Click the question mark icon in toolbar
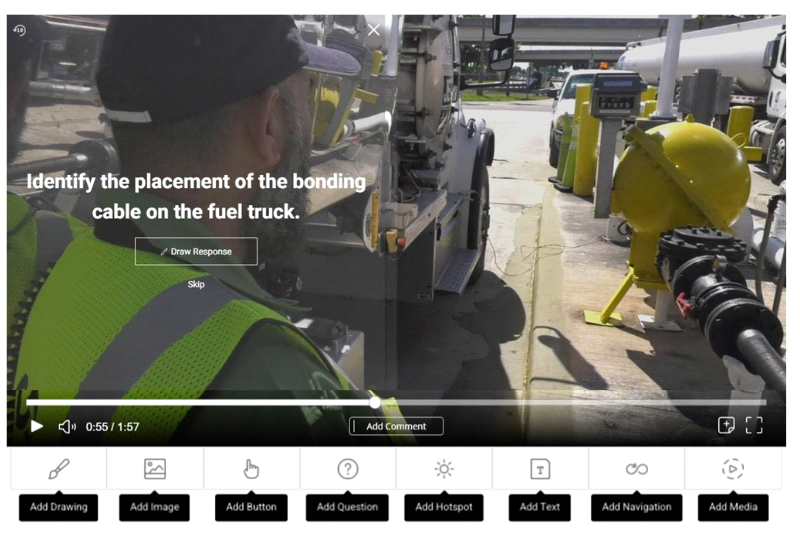800x543 pixels. (347, 469)
